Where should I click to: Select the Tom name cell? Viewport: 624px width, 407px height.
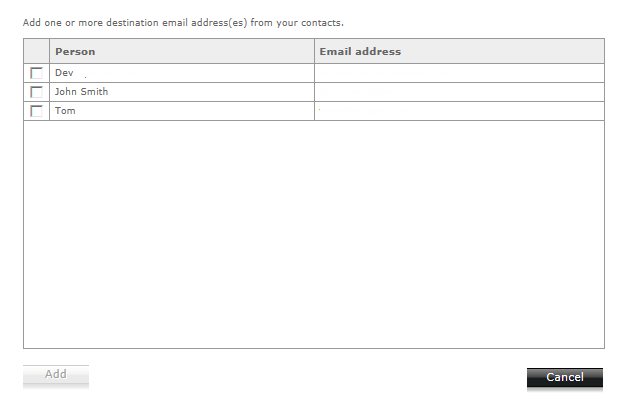pyautogui.click(x=182, y=111)
